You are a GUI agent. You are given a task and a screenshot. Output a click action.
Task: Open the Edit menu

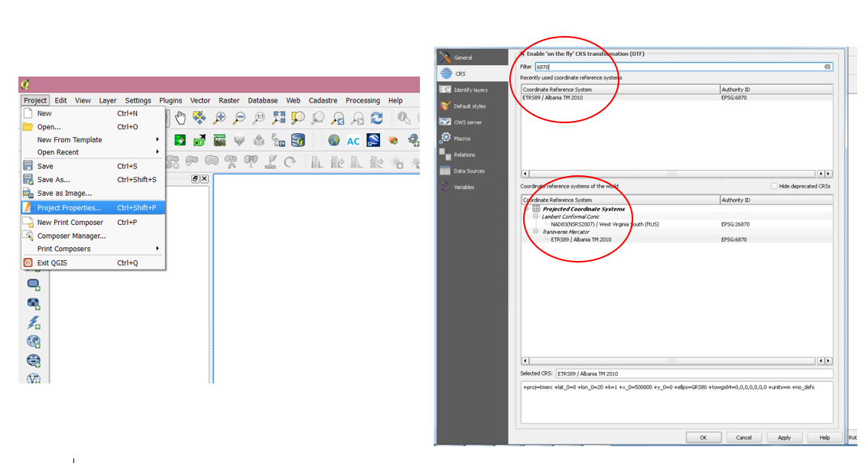pos(61,100)
